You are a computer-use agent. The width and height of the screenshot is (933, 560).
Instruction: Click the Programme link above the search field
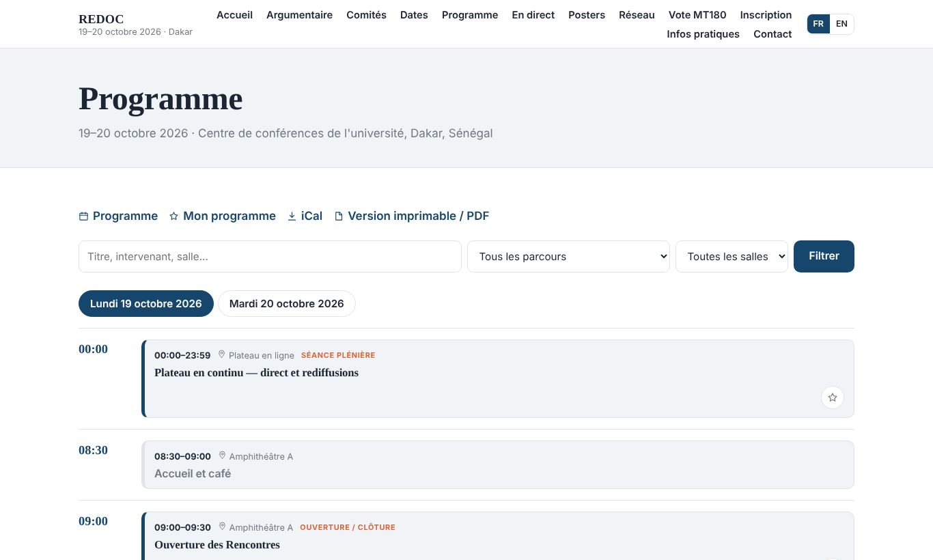[118, 216]
